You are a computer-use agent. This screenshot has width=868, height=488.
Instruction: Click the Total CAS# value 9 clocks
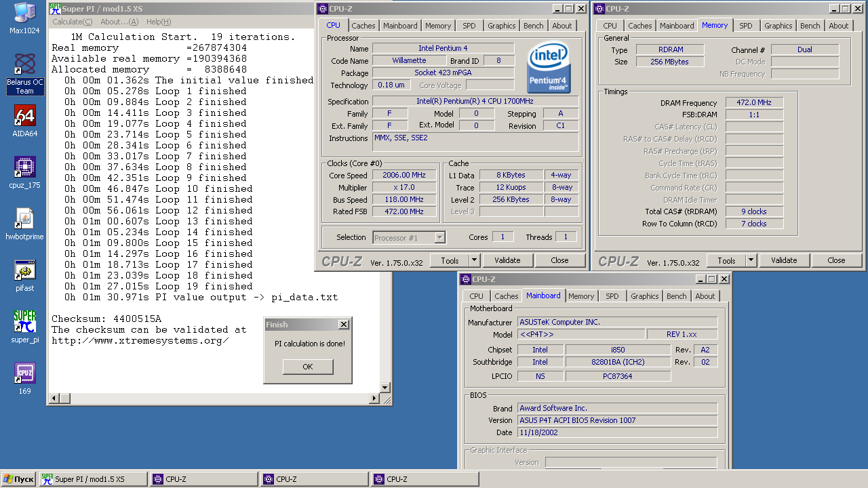click(754, 211)
